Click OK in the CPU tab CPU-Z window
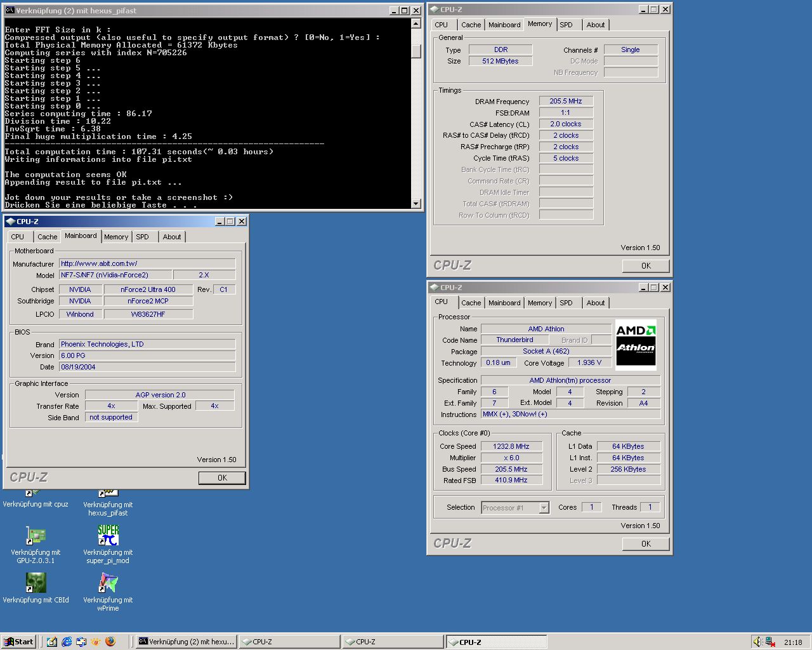The height and width of the screenshot is (650, 812). tap(646, 543)
